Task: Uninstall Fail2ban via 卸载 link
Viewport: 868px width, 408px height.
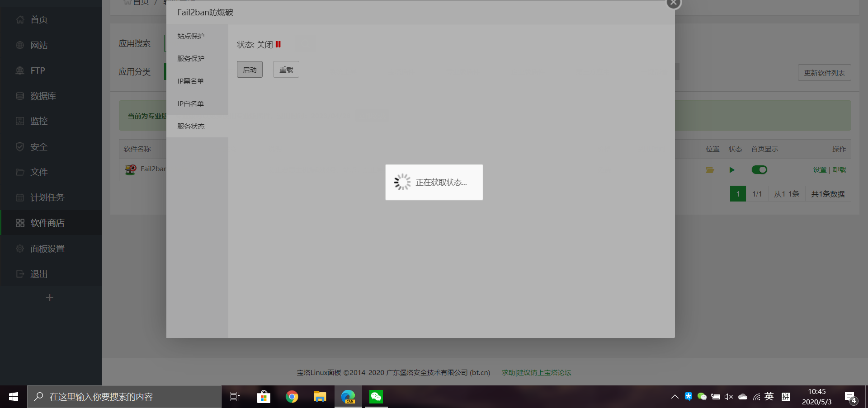Action: coord(839,170)
